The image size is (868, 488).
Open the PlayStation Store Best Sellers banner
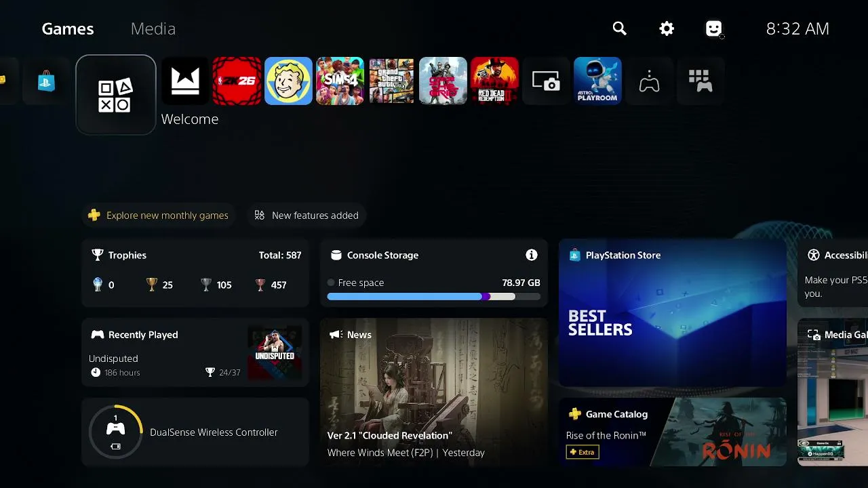673,312
